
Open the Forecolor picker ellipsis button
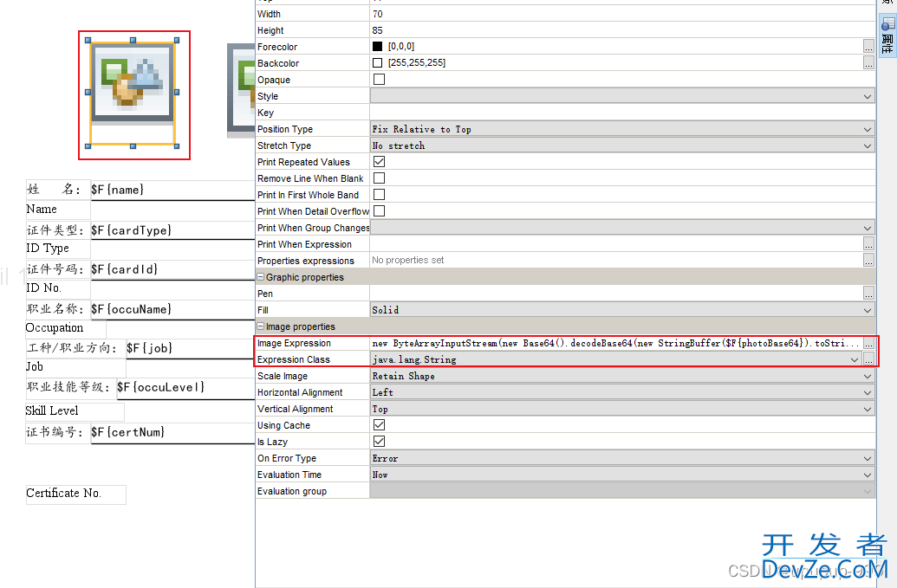point(868,47)
